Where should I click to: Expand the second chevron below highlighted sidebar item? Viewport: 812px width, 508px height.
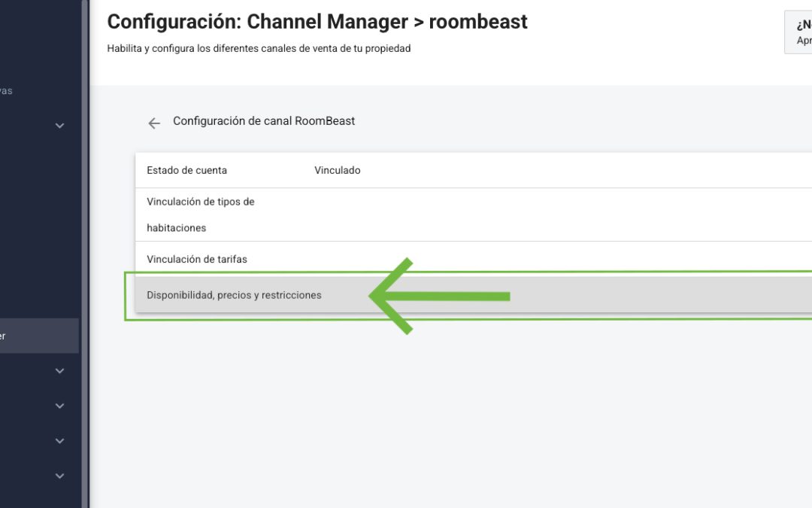pyautogui.click(x=59, y=406)
